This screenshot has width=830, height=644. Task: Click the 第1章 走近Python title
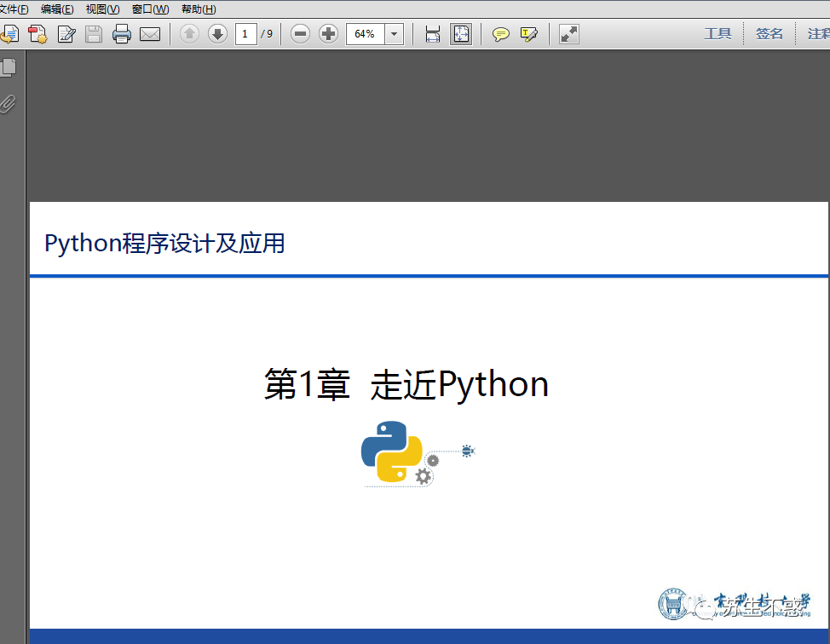406,385
